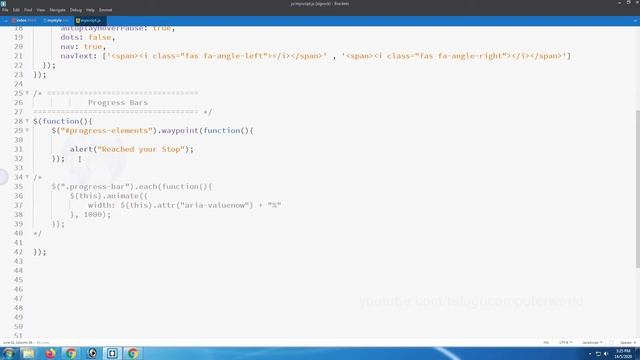Open the Help menu
This screenshot has width=640, height=360.
[x=90, y=10]
